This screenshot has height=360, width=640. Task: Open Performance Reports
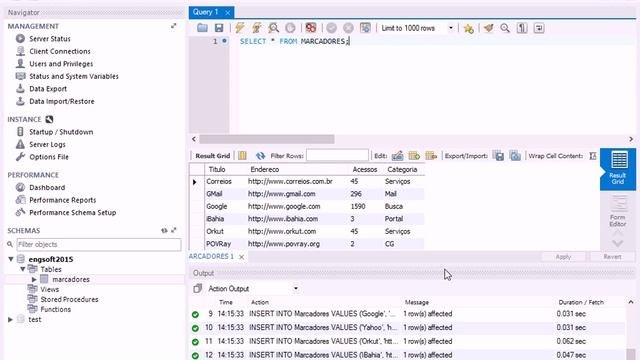point(62,200)
